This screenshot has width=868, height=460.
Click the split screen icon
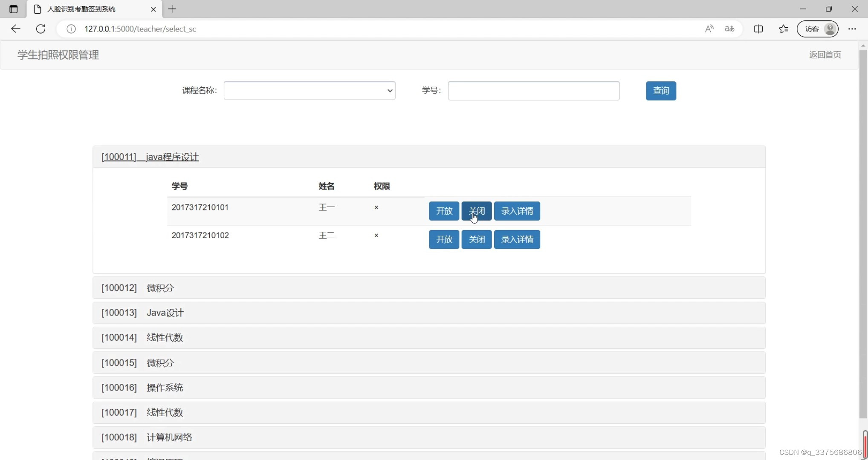pos(758,29)
